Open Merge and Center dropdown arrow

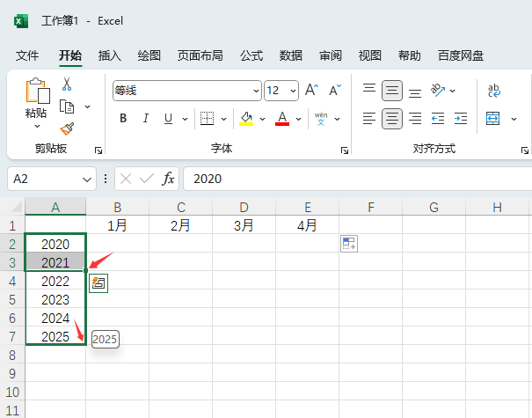[x=514, y=119]
